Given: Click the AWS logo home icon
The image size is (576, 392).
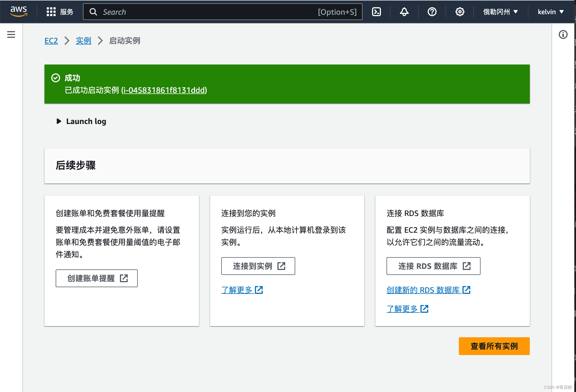Looking at the screenshot, I should pos(18,11).
